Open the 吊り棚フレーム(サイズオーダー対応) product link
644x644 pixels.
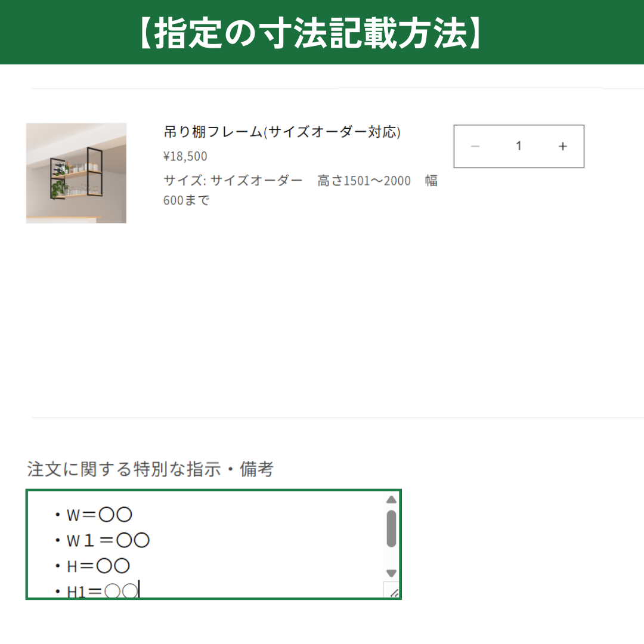point(282,132)
